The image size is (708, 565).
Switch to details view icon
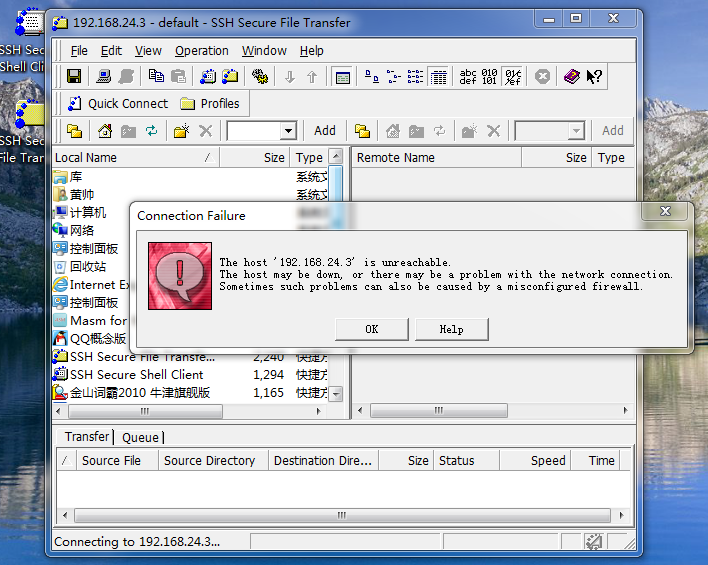click(438, 77)
